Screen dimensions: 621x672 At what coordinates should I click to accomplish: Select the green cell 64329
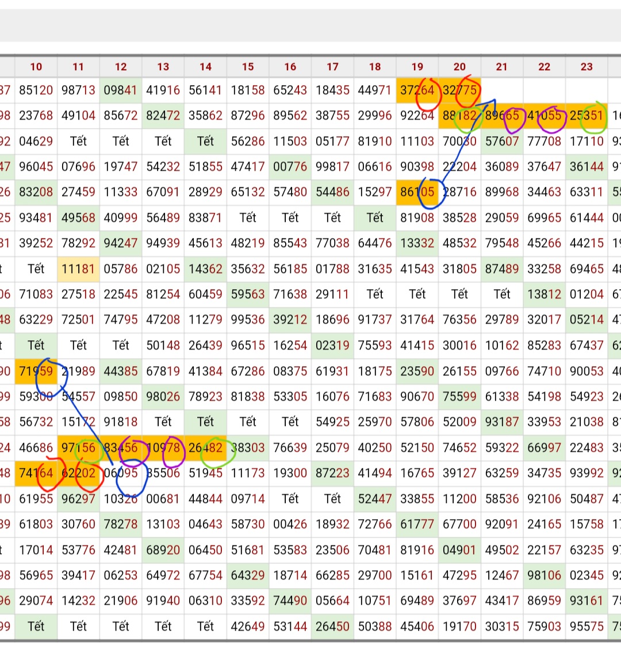point(248,575)
